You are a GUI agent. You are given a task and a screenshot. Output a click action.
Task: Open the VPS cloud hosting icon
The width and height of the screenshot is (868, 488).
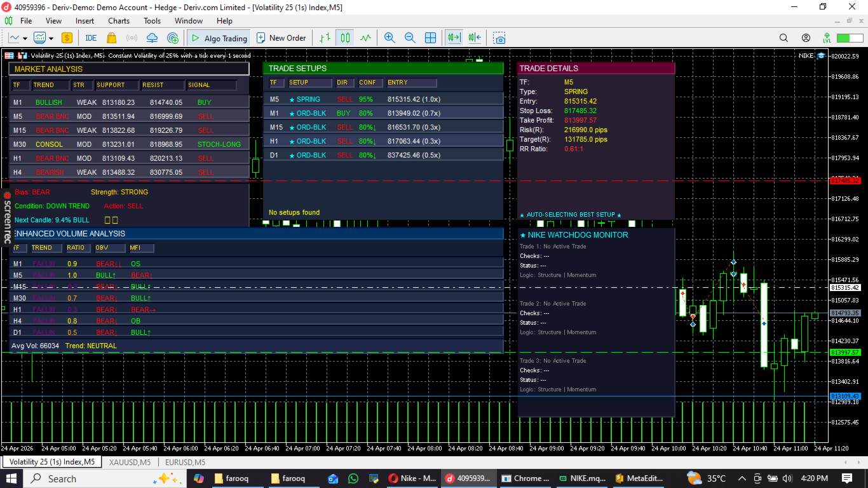(153, 38)
